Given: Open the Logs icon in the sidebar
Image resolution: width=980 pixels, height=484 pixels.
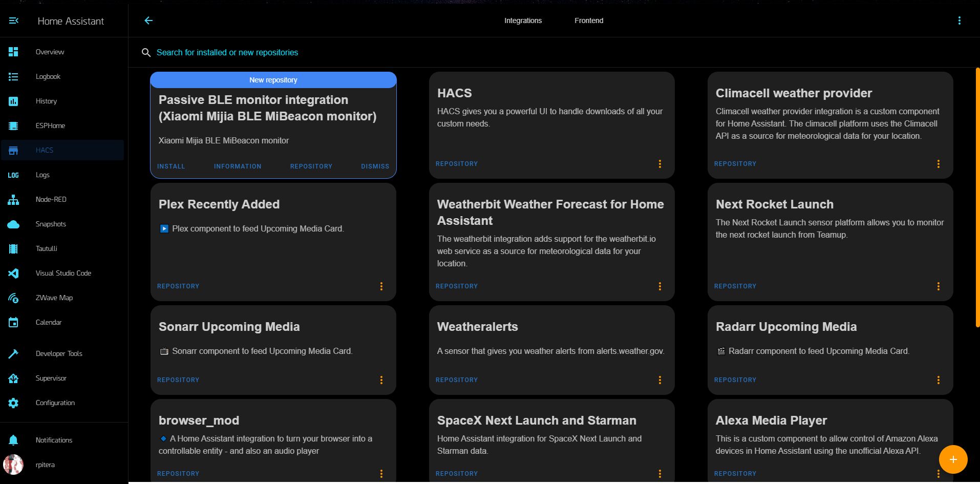Looking at the screenshot, I should [13, 175].
